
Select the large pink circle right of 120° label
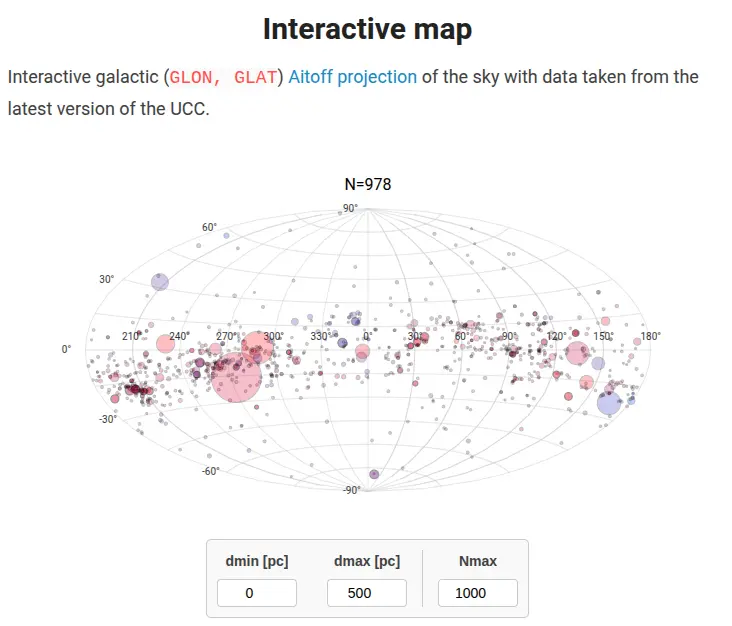(577, 353)
